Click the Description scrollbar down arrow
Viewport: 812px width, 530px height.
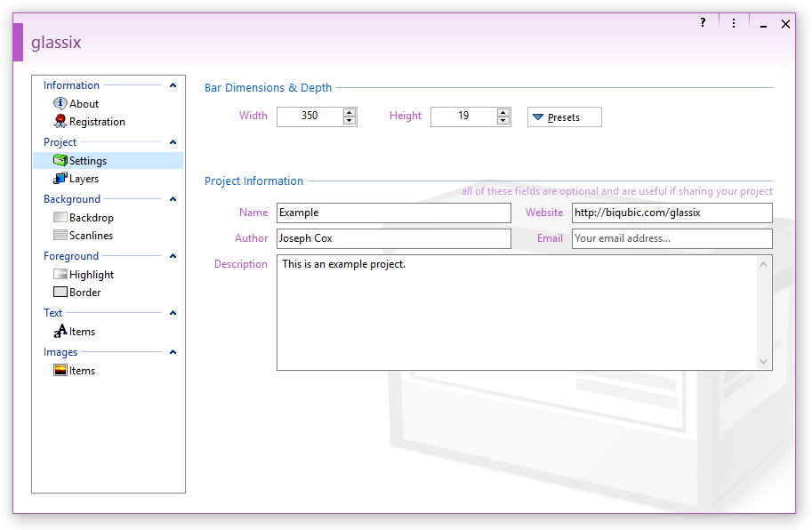point(763,361)
